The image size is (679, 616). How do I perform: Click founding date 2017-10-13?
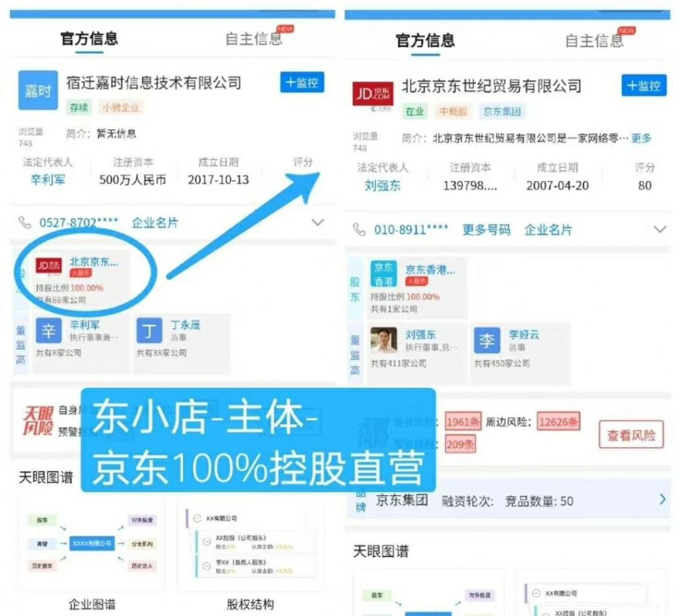pos(218,179)
